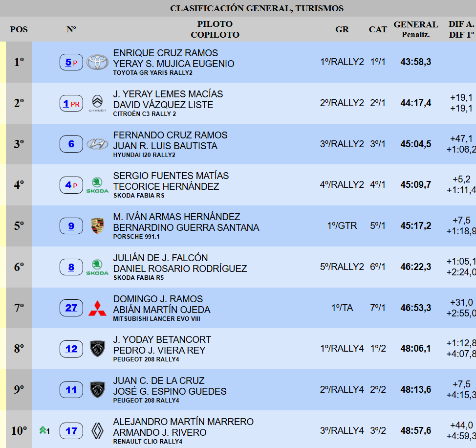Click the Citroën logo icon
476x448 pixels.
[97, 103]
